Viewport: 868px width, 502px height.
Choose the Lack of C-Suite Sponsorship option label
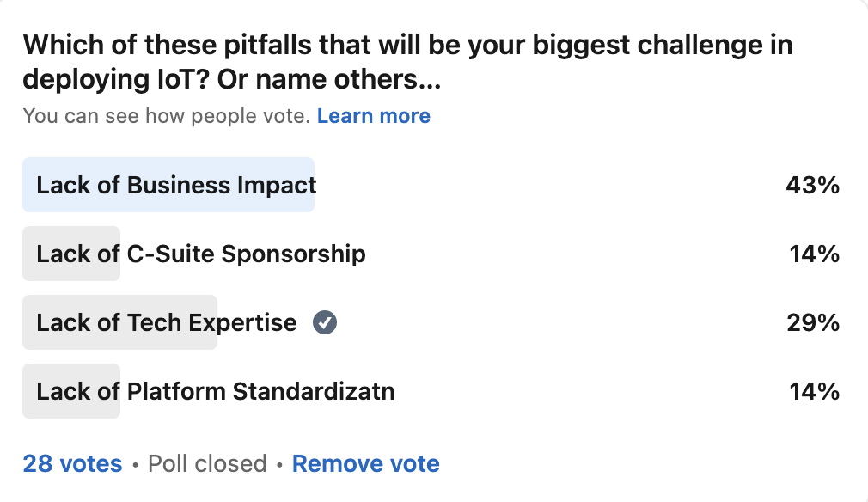pyautogui.click(x=201, y=254)
